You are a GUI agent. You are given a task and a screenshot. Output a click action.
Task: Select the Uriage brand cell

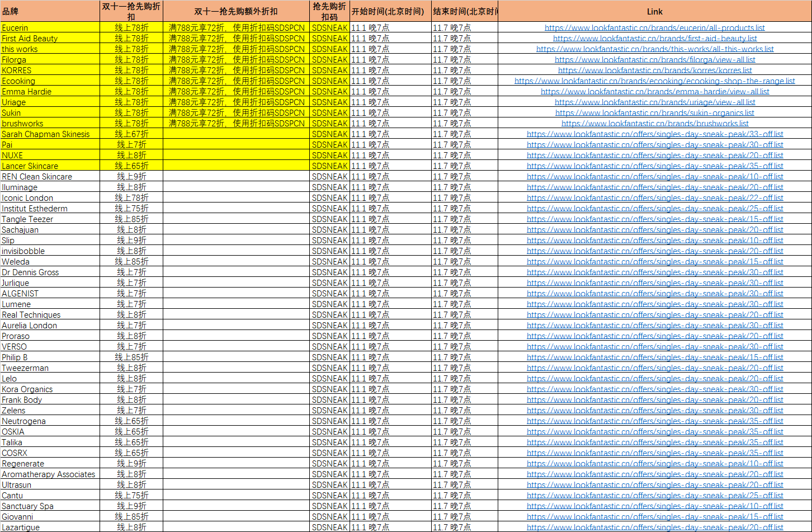tap(50, 102)
